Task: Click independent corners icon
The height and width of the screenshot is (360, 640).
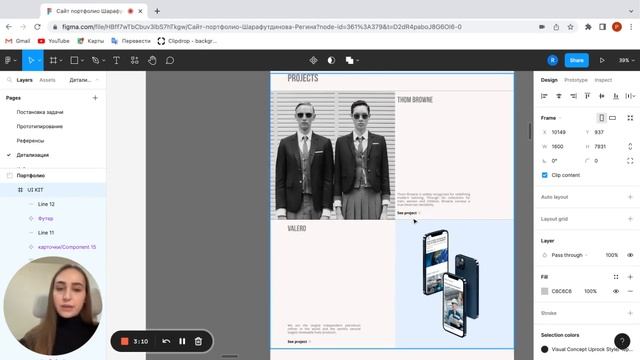Action: pos(630,161)
